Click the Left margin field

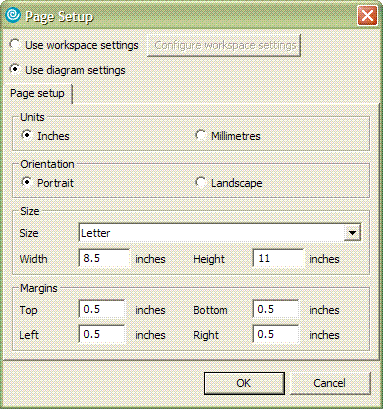coord(102,334)
